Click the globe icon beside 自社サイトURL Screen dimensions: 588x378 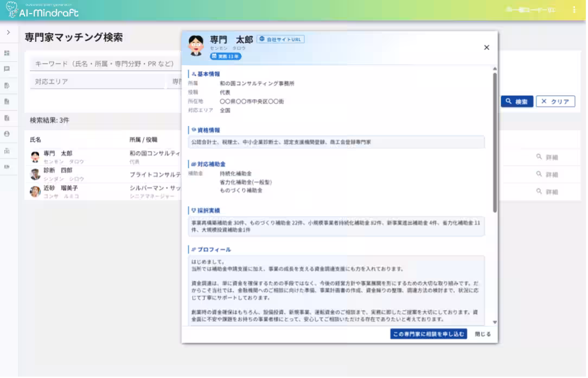263,40
